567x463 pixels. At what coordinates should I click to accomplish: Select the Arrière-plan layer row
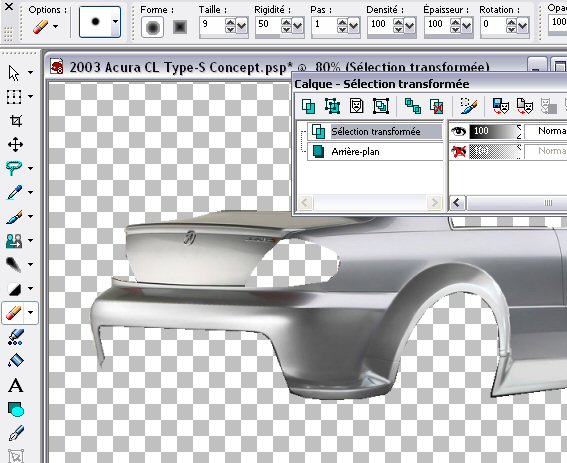375,152
